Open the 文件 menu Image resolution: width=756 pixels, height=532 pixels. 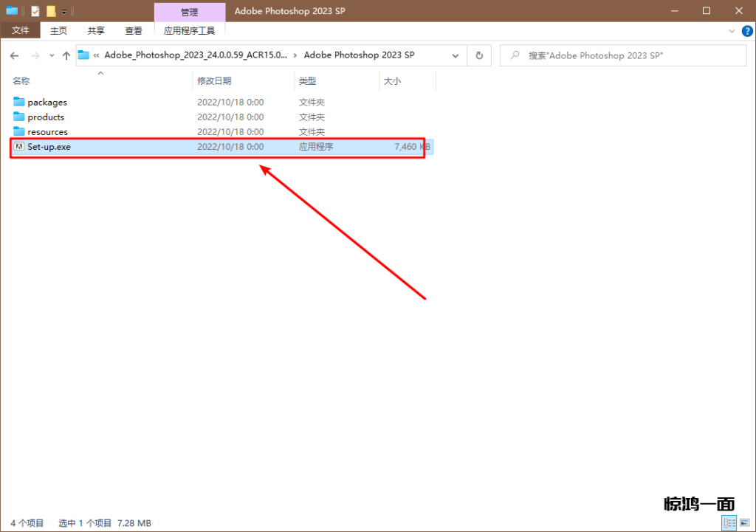pyautogui.click(x=20, y=31)
